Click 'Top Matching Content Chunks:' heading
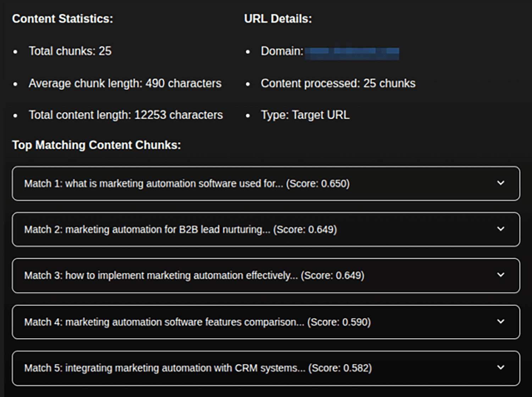 coord(96,145)
